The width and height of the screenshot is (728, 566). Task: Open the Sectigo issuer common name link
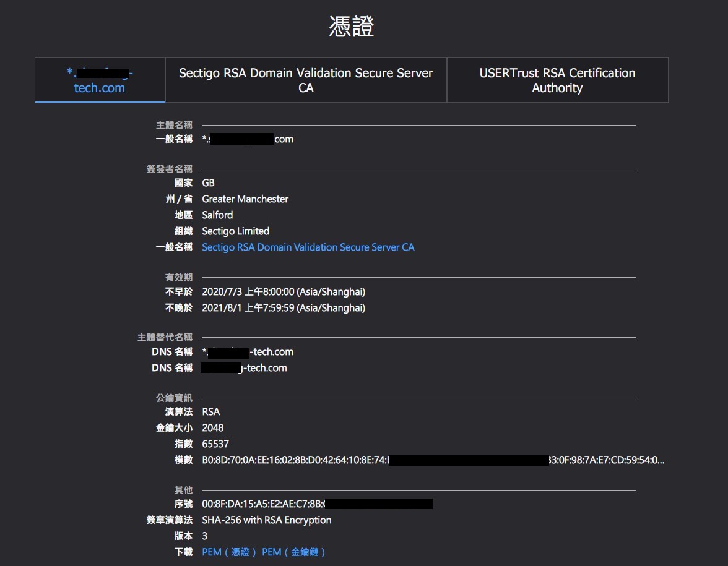pyautogui.click(x=308, y=247)
